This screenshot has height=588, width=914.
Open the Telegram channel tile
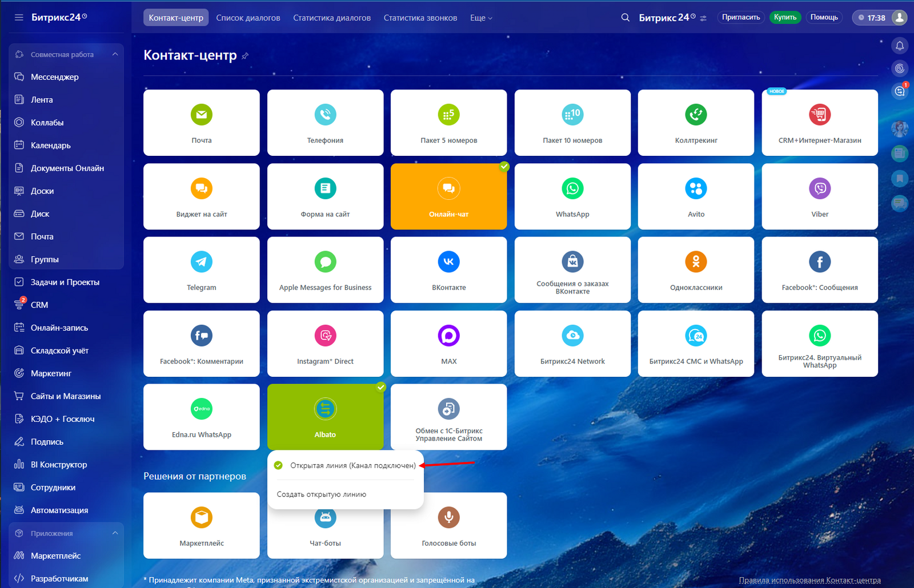pos(201,270)
